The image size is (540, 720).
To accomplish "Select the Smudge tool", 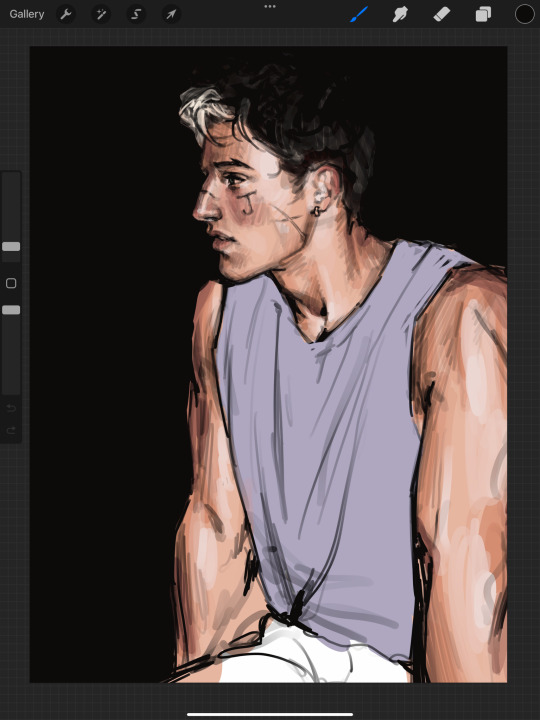I will point(400,14).
